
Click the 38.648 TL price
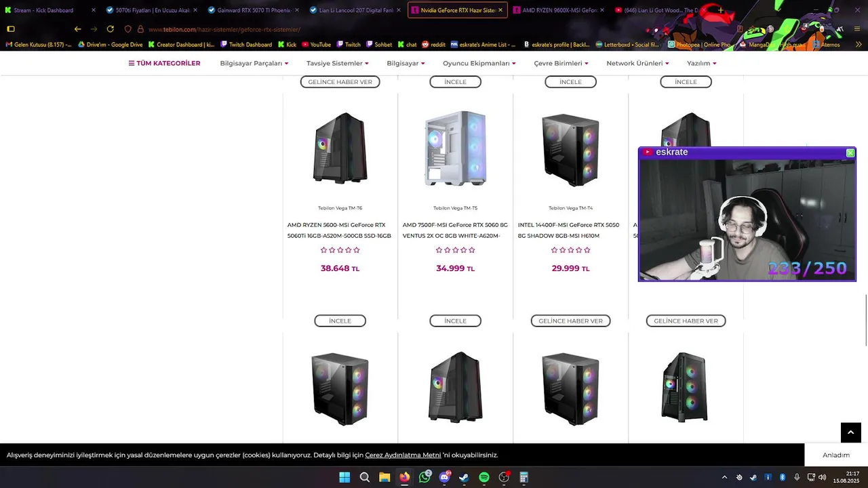pyautogui.click(x=340, y=268)
